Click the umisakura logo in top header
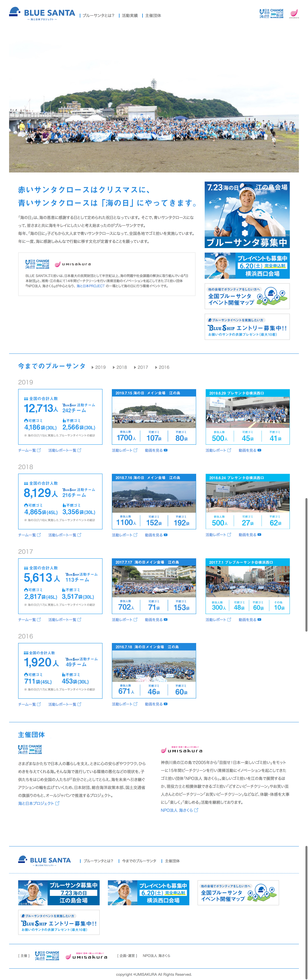 click(294, 14)
